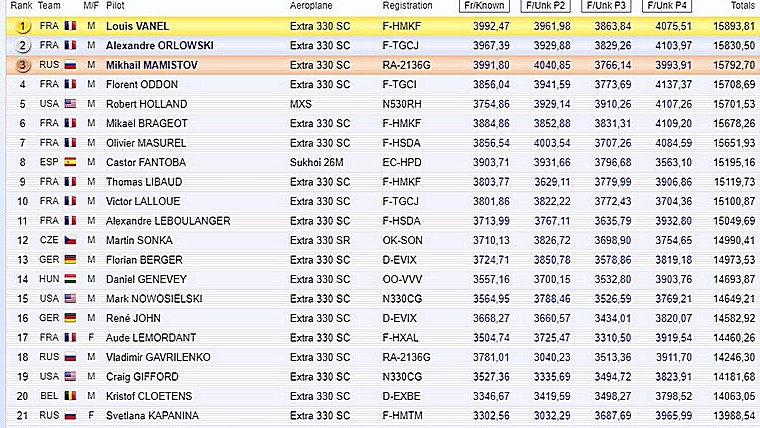Click the Totals column header
This screenshot has width=760, height=428.
tap(743, 5)
